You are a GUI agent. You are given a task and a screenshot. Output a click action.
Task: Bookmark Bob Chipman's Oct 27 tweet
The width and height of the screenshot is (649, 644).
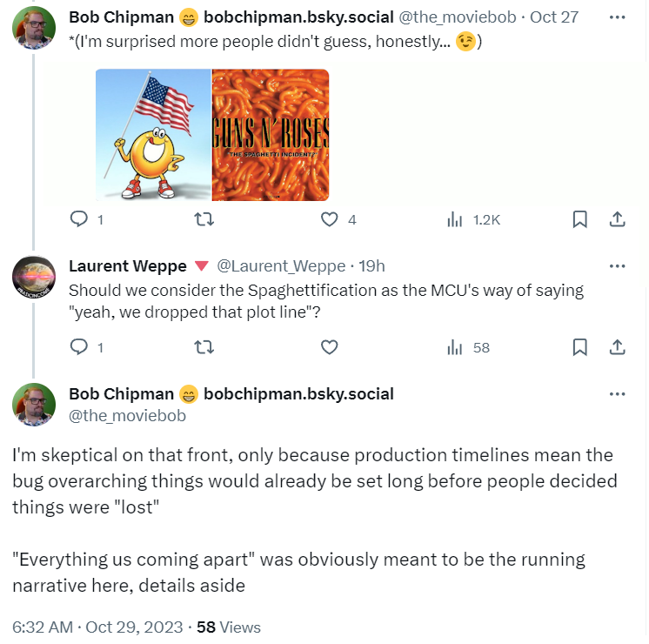pos(579,220)
